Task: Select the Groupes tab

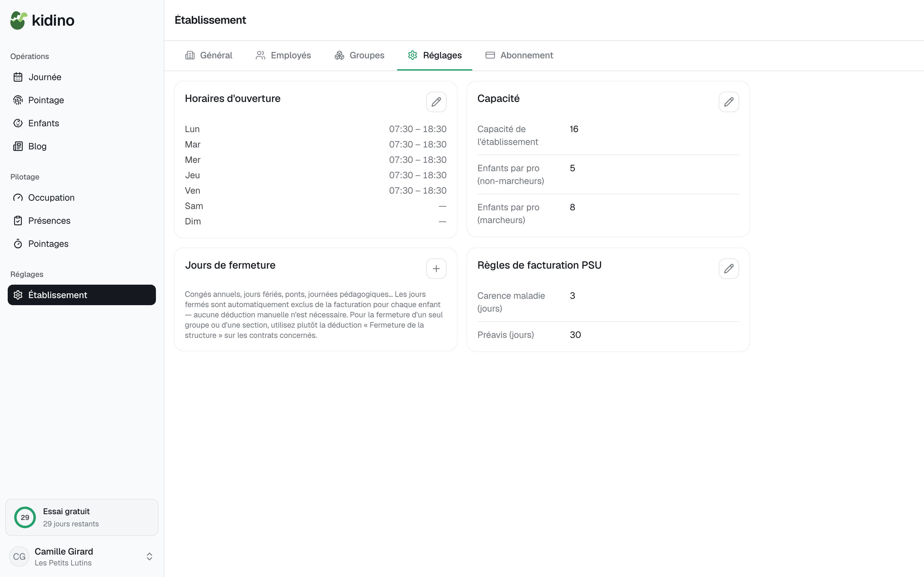Action: coord(359,55)
